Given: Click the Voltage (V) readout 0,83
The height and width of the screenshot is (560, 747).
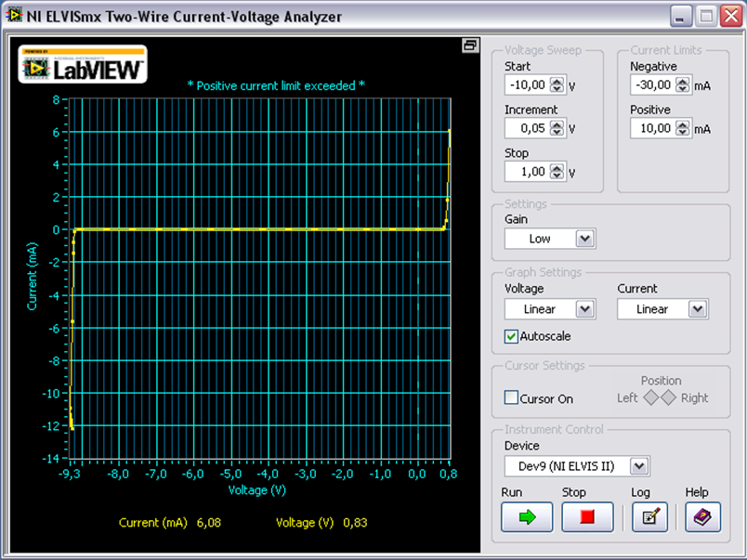Looking at the screenshot, I should pos(355,523).
